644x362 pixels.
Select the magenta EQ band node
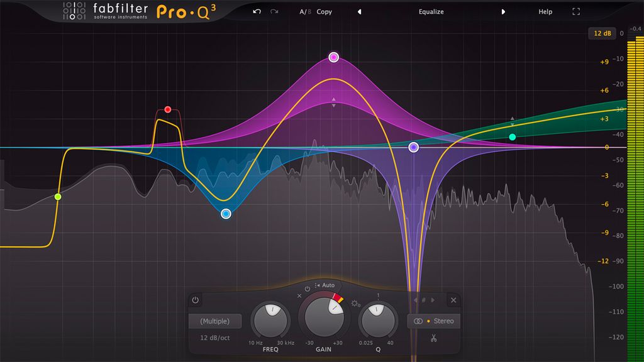tap(333, 57)
